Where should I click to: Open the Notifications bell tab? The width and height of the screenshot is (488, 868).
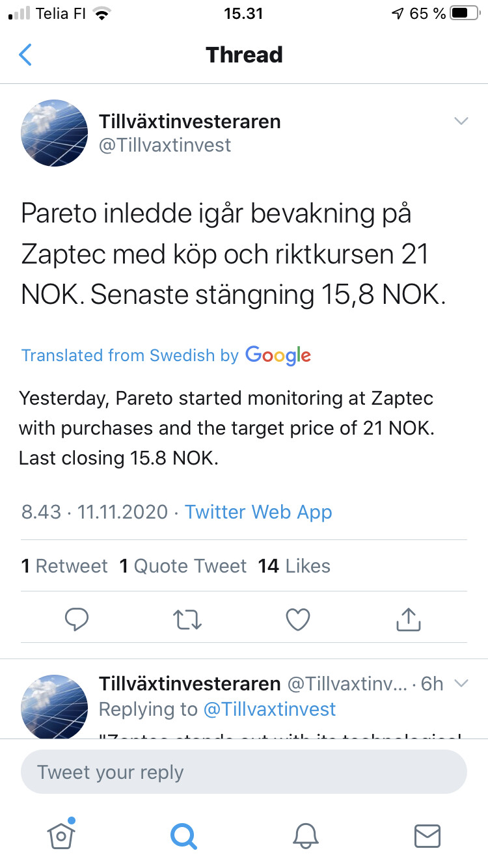(x=306, y=835)
